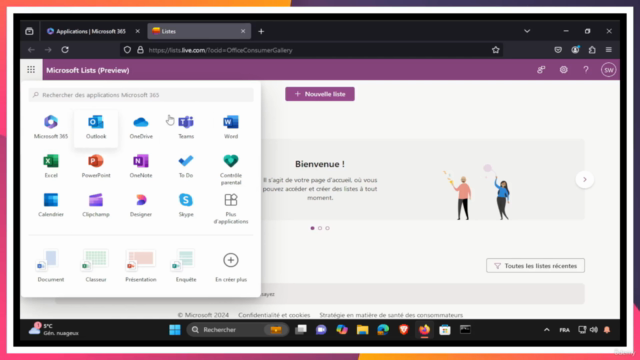Click the forward navigation arrow
The height and width of the screenshot is (360, 640).
point(48,50)
